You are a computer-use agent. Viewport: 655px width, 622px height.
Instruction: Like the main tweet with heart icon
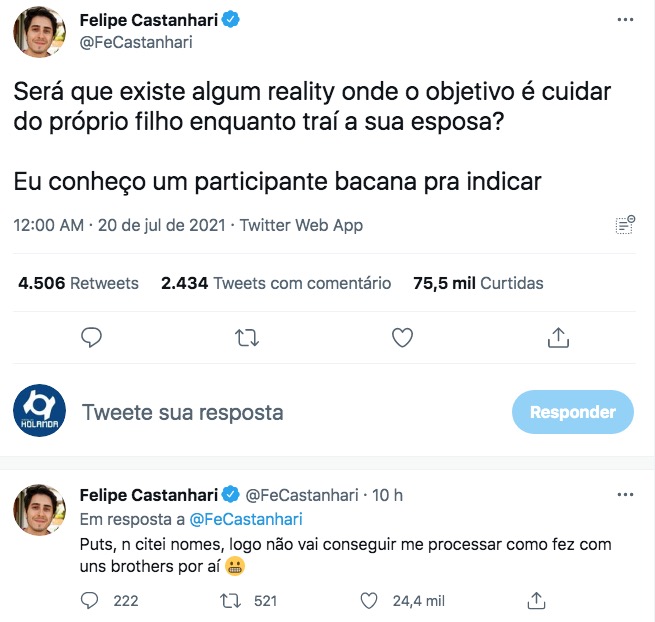coord(402,338)
